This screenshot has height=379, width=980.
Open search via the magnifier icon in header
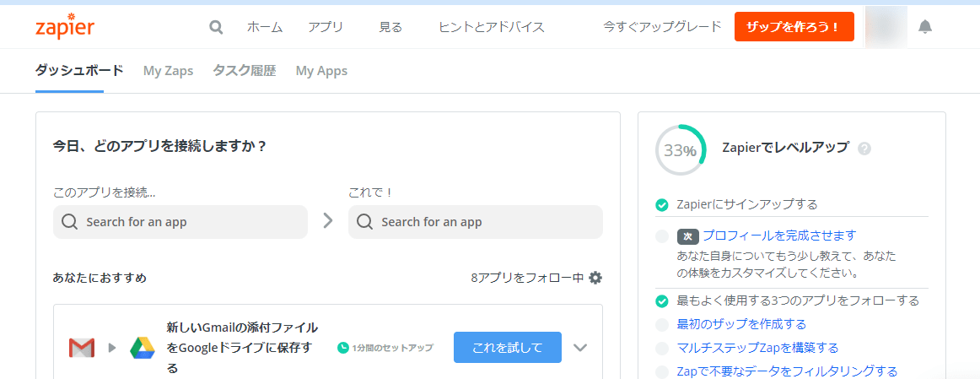(x=216, y=28)
